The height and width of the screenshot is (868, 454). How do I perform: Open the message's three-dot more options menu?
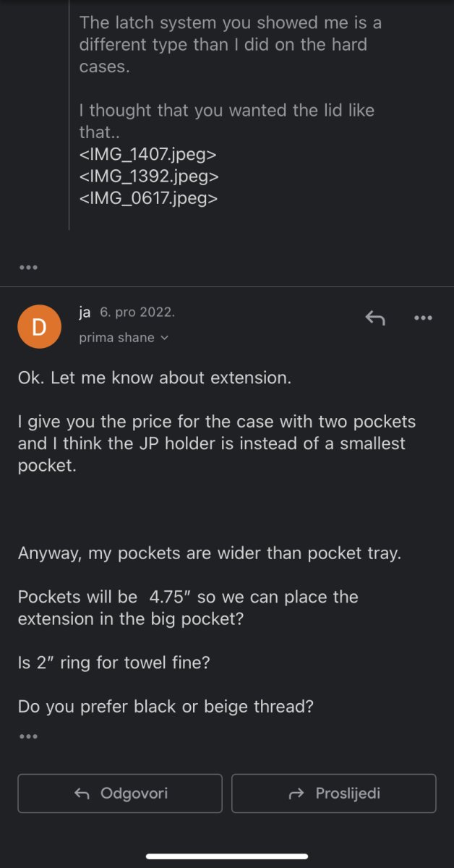422,317
